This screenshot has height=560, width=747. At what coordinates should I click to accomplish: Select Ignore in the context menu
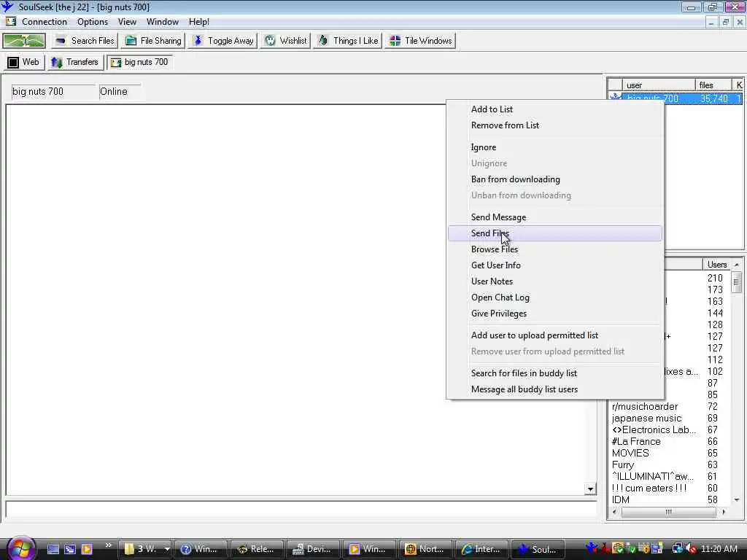[x=555, y=147]
